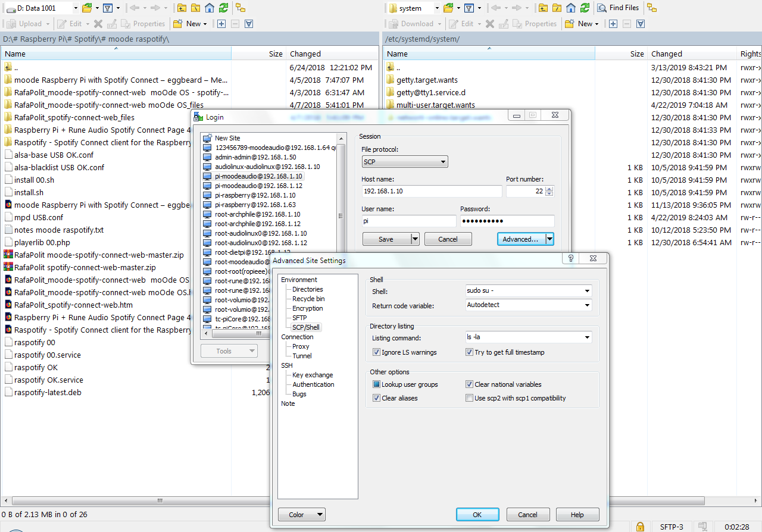762x532 pixels.
Task: Click Find Files in remote toolbar
Action: tap(618, 8)
